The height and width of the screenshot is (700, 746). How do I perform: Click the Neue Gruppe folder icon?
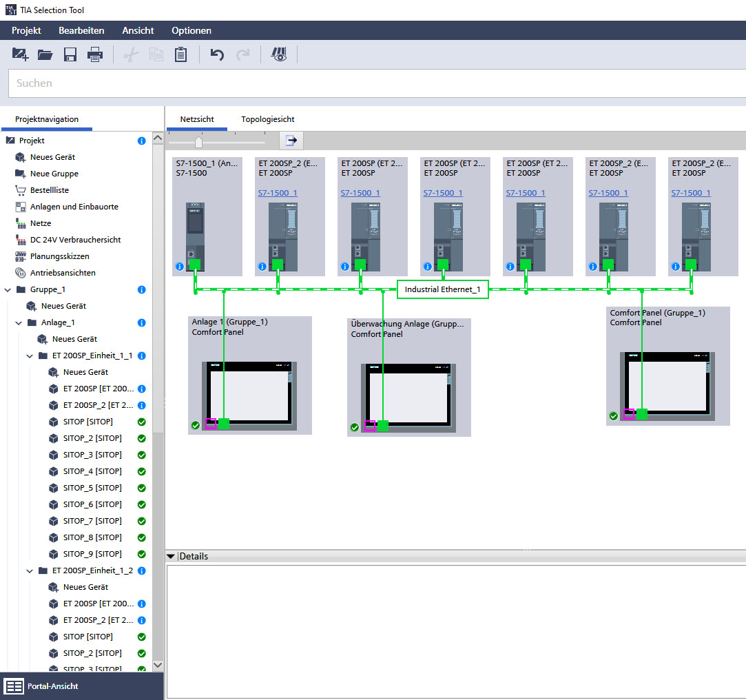[21, 174]
